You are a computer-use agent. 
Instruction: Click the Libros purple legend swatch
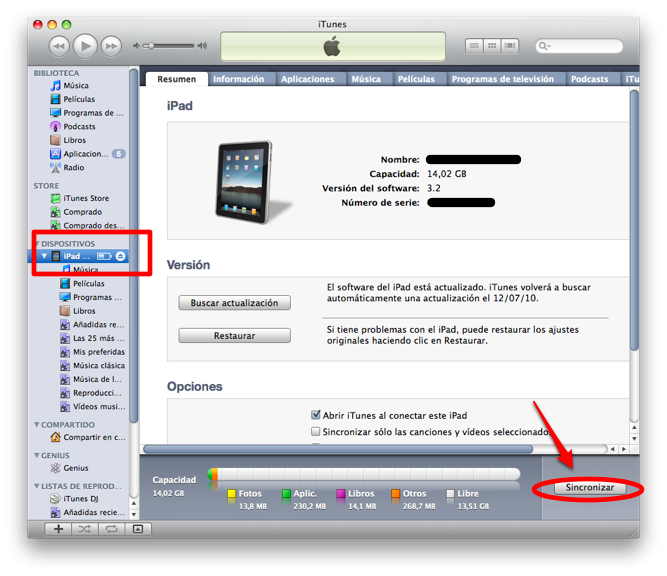pyautogui.click(x=341, y=493)
